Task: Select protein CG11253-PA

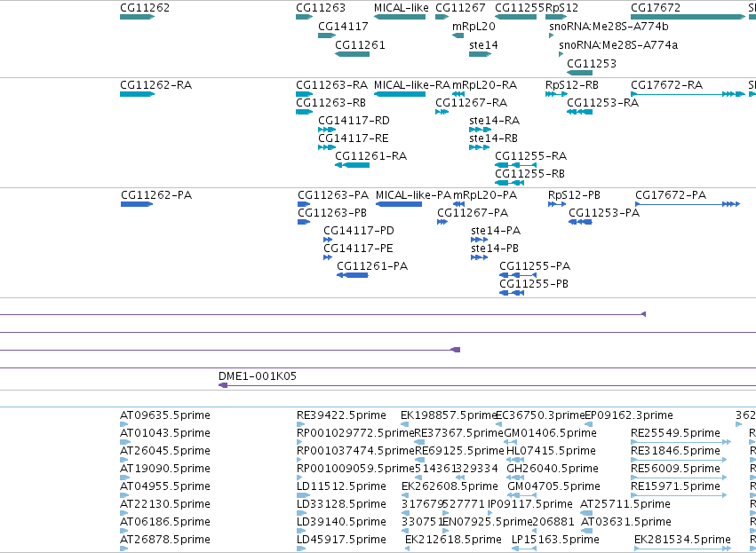Action: (x=580, y=222)
